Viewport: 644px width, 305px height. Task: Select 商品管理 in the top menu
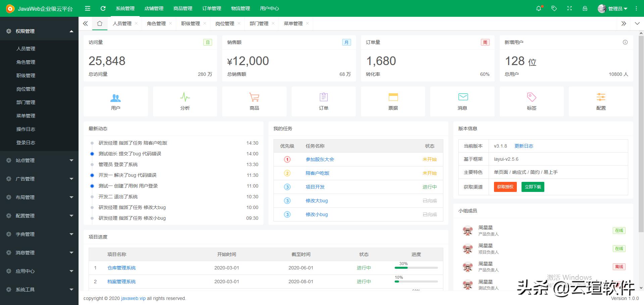coord(183,8)
